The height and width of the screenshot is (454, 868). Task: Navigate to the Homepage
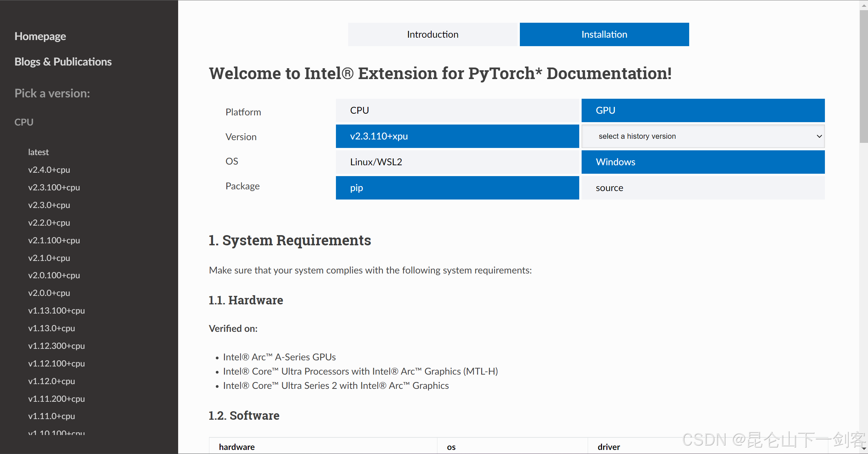click(40, 36)
